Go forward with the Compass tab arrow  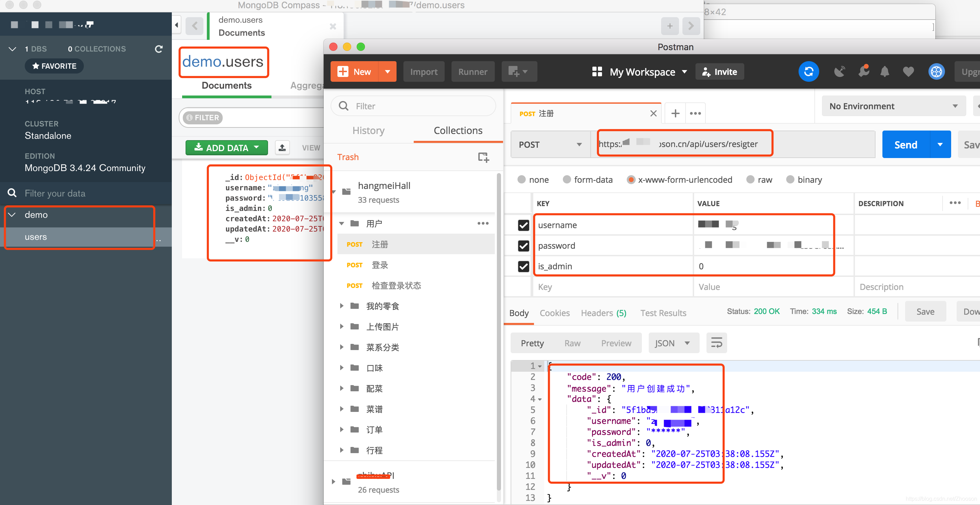(x=691, y=26)
